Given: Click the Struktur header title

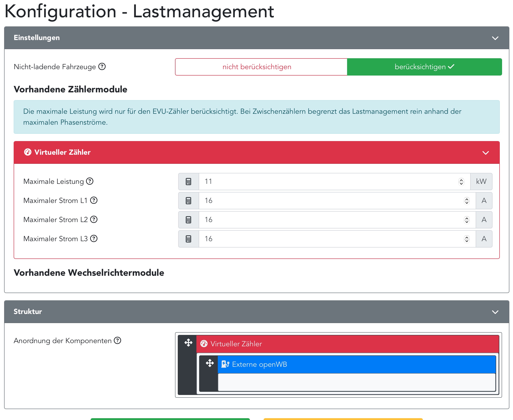Looking at the screenshot, I should click(28, 312).
